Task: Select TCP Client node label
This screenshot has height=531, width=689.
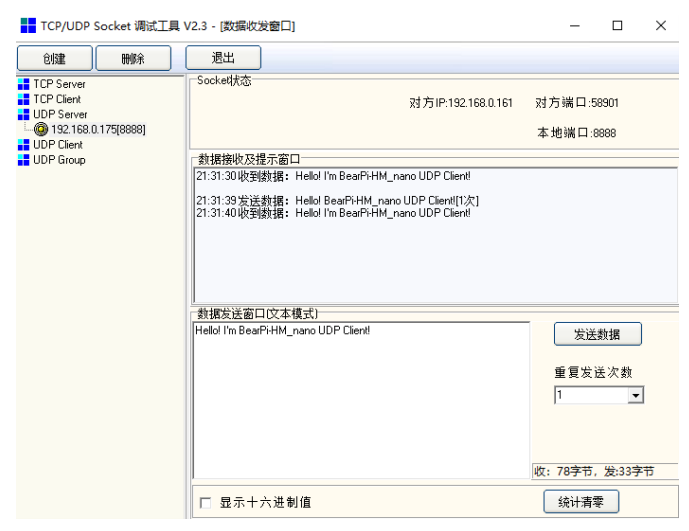Action: pyautogui.click(x=57, y=99)
